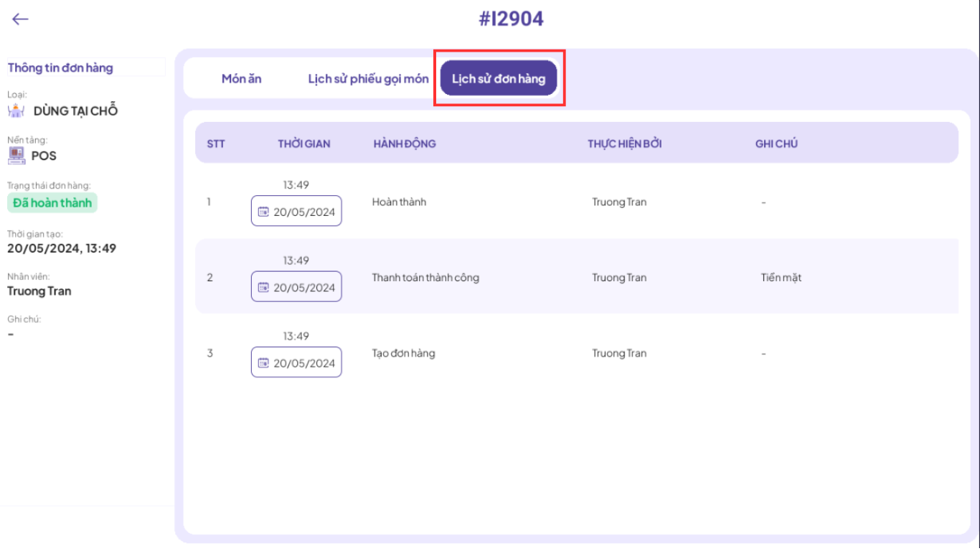This screenshot has height=551, width=980.
Task: Click the STT column header
Action: (216, 143)
